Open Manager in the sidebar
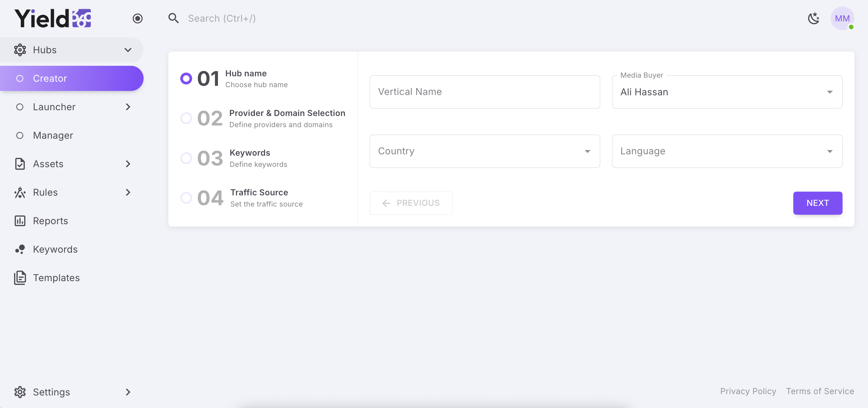This screenshot has width=868, height=408. 53,135
